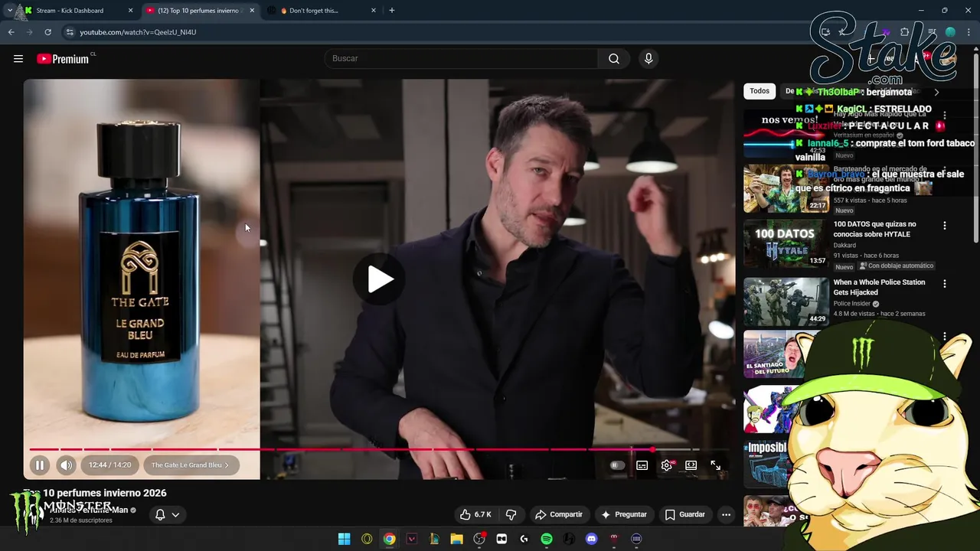Open '100 DATOS que quizas no conocías sobre HYTALE' title
This screenshot has height=551, width=980.
(874, 229)
